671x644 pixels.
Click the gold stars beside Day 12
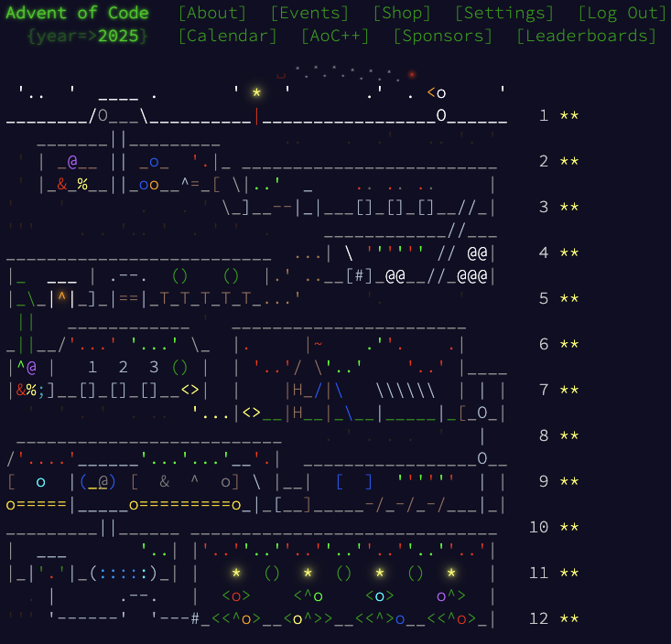point(569,618)
